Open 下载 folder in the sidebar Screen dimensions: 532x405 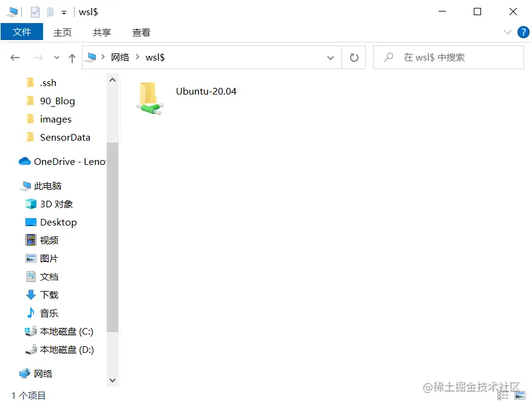click(49, 295)
